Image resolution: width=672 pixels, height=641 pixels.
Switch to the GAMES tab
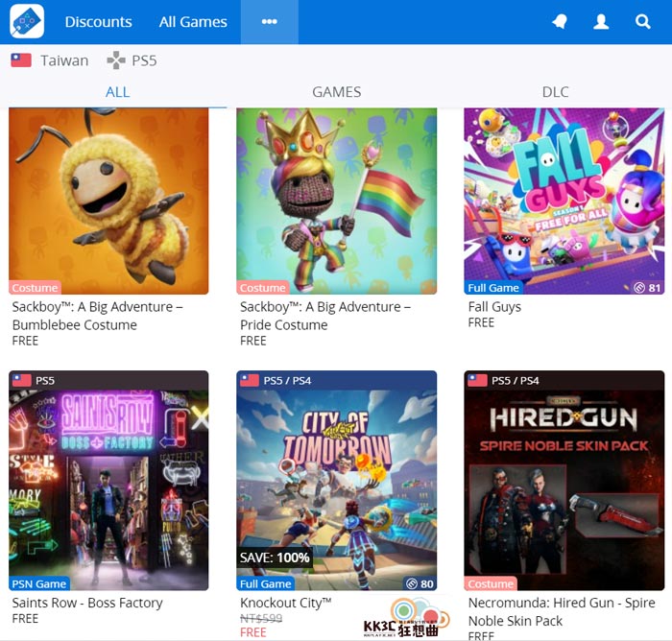(336, 92)
